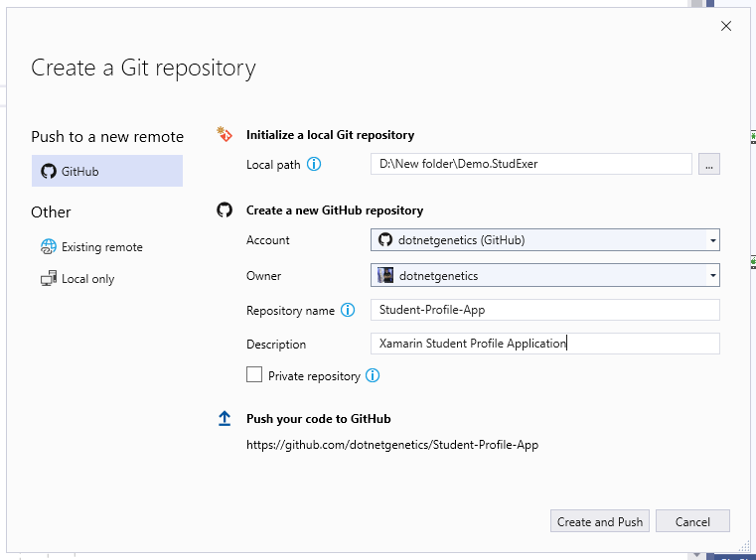756x560 pixels.
Task: Open the dotnetgenetics (GitHub) account combo box
Action: [544, 240]
